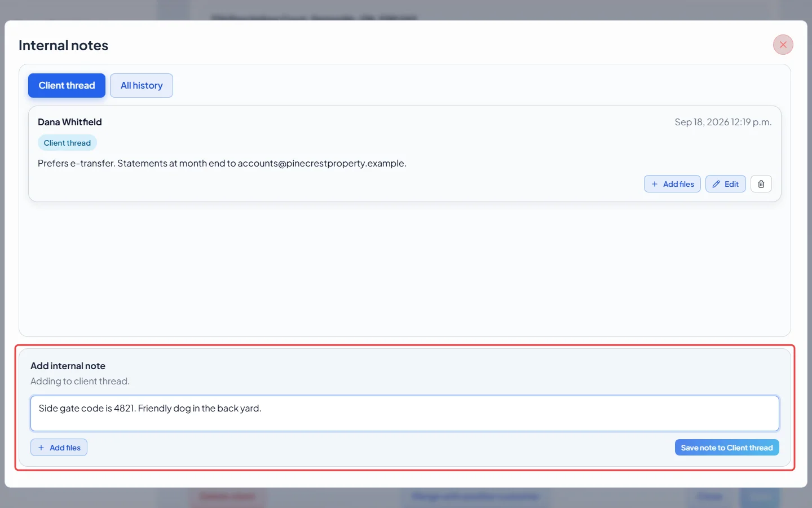This screenshot has width=812, height=508.
Task: Add files to Dana Whitfield's existing note
Action: click(x=672, y=184)
